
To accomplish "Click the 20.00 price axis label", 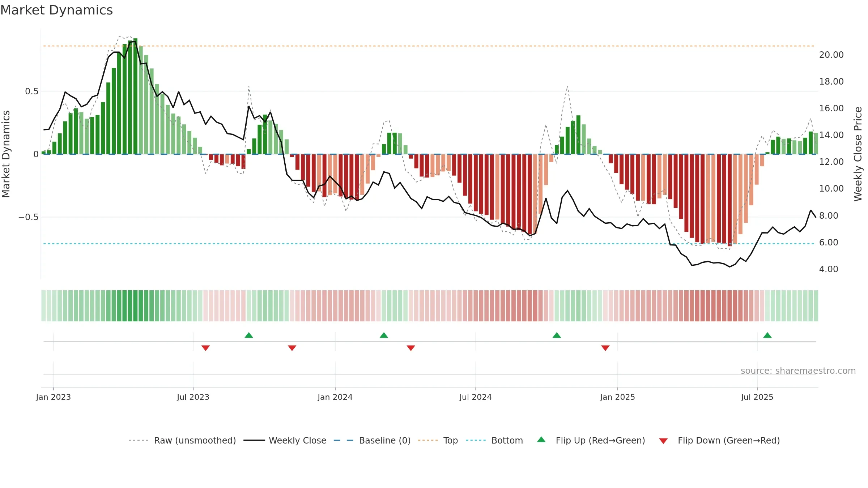I will click(831, 55).
